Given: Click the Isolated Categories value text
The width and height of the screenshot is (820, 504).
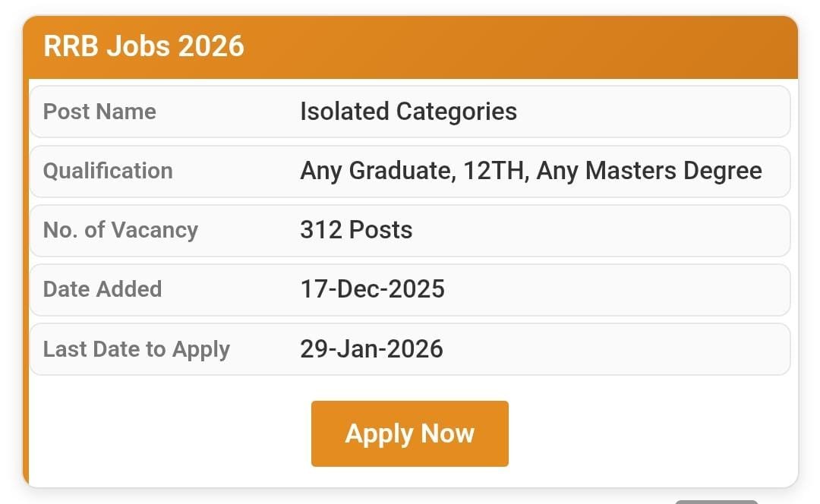Looking at the screenshot, I should point(408,112).
